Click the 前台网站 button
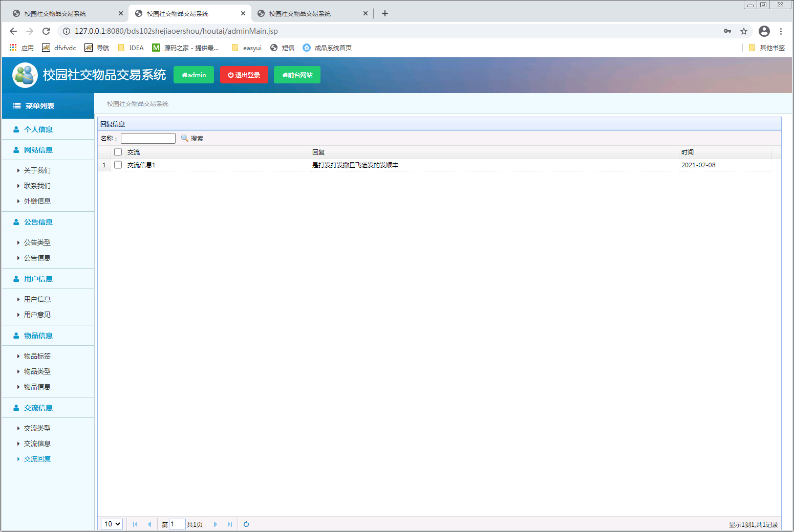The height and width of the screenshot is (532, 794). pos(297,75)
